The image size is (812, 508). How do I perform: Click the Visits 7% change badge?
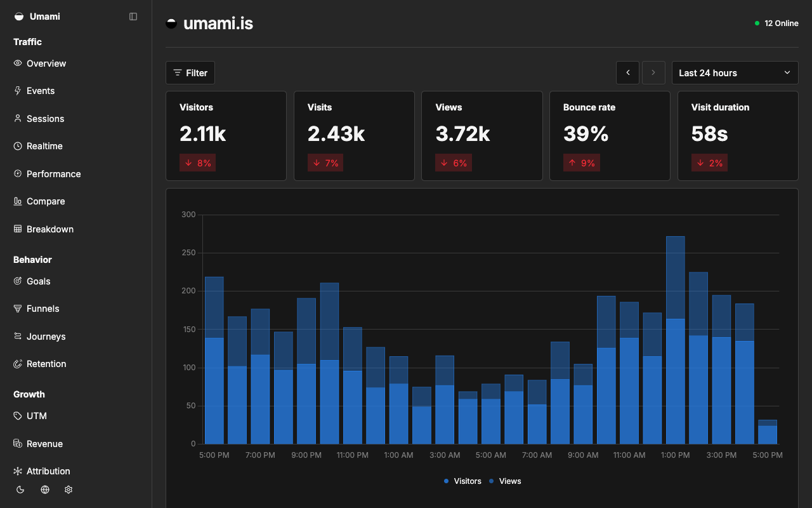click(326, 163)
